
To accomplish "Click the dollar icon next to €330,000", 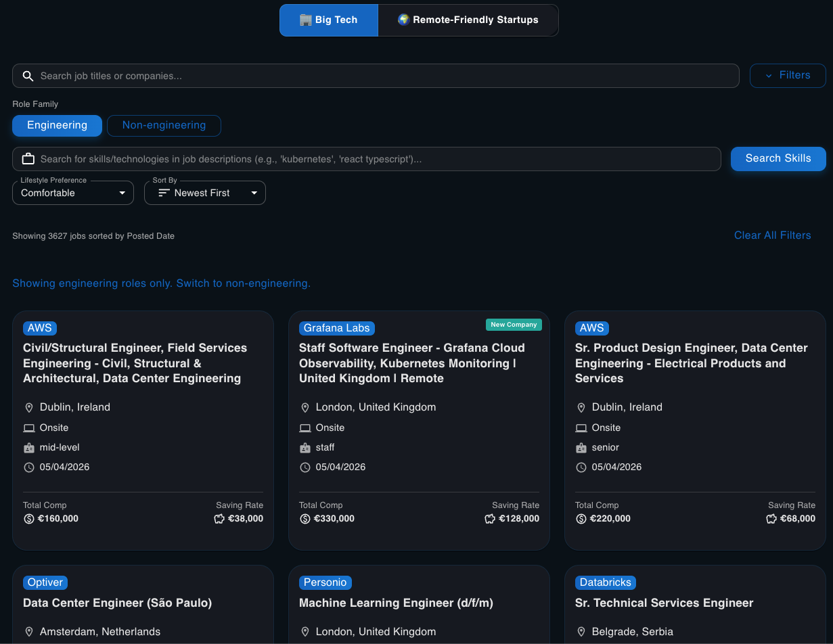I will (305, 519).
